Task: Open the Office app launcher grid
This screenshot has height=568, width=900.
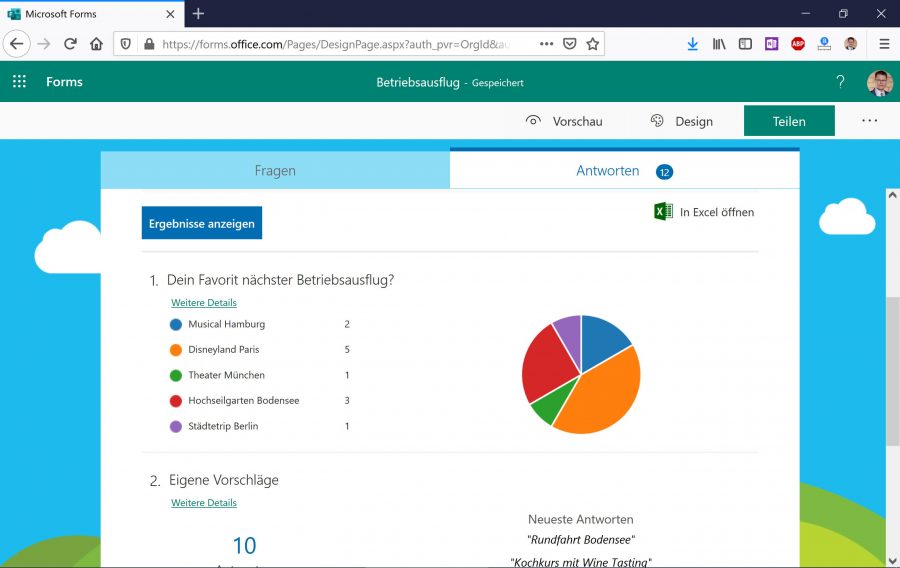Action: [20, 81]
